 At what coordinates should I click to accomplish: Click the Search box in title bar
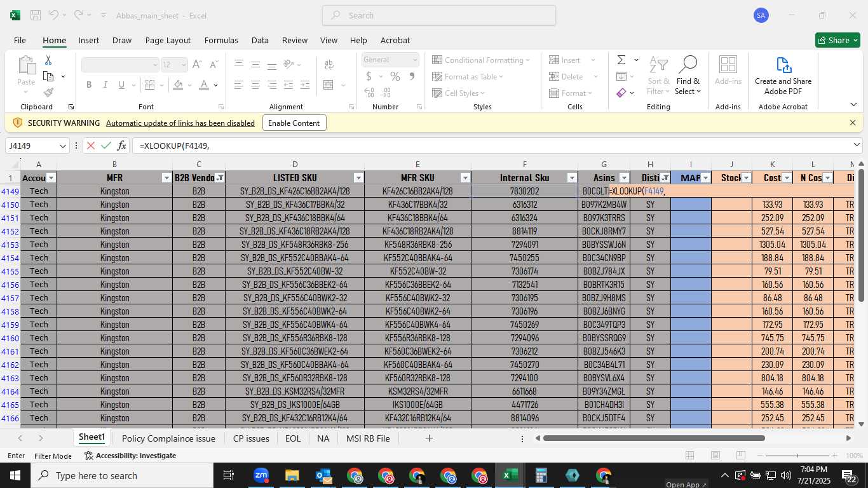click(439, 15)
